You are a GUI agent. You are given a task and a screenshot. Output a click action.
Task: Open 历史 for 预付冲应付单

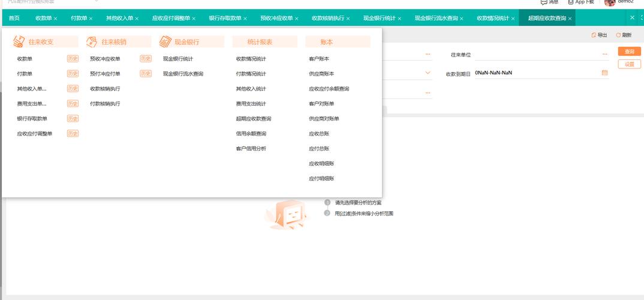(x=146, y=74)
